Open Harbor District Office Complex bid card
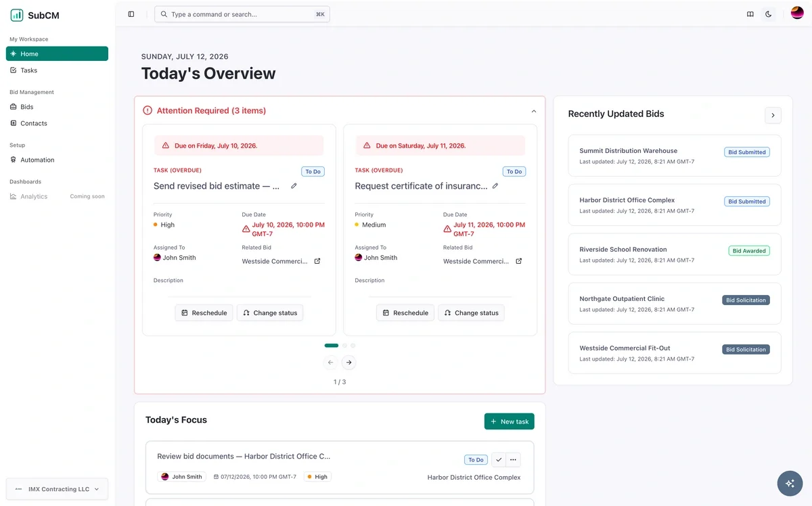This screenshot has height=506, width=812. point(675,205)
